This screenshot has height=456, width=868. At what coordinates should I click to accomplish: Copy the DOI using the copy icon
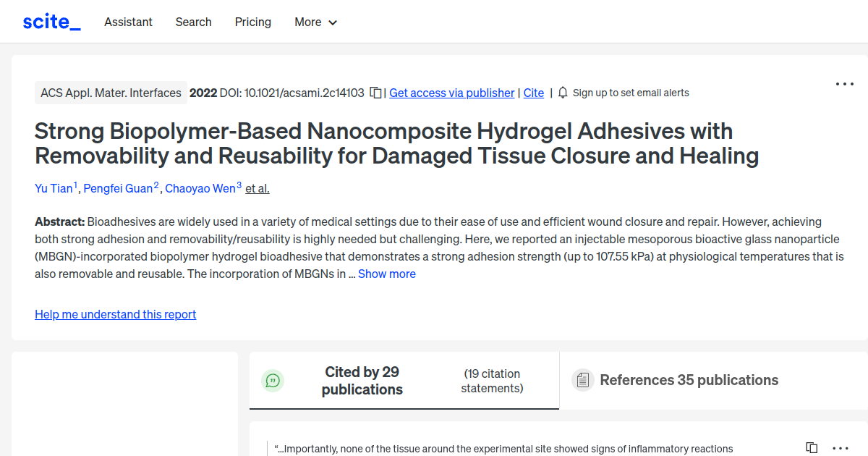(375, 93)
